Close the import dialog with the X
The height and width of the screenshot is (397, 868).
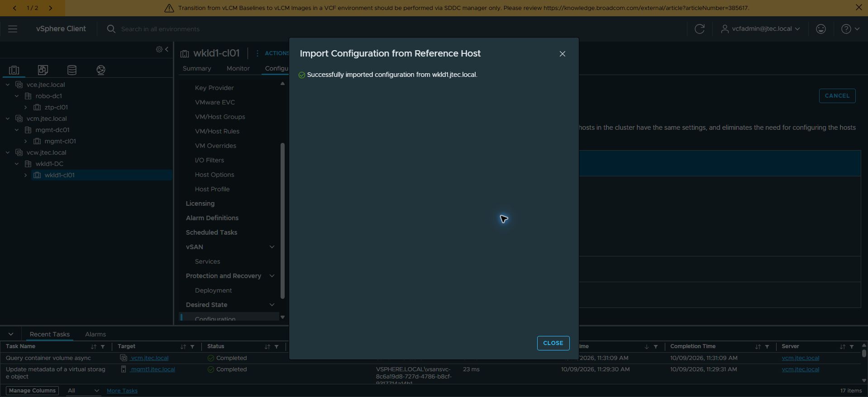point(562,54)
